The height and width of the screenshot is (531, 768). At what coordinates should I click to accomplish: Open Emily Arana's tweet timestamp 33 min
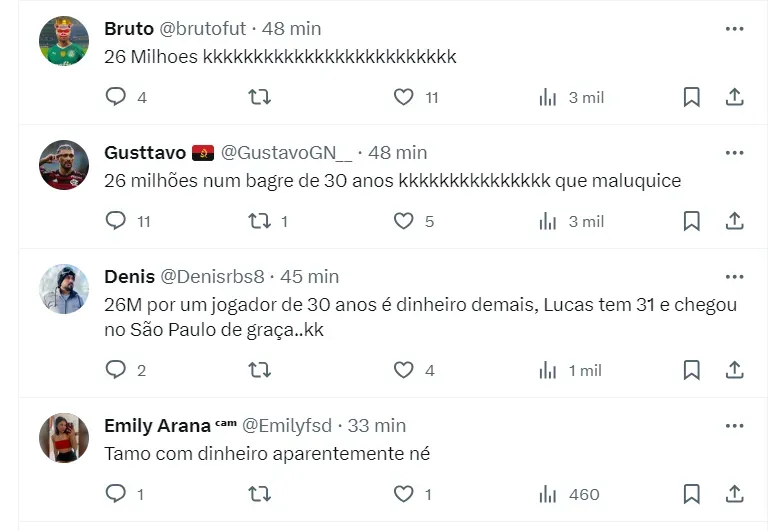(376, 425)
